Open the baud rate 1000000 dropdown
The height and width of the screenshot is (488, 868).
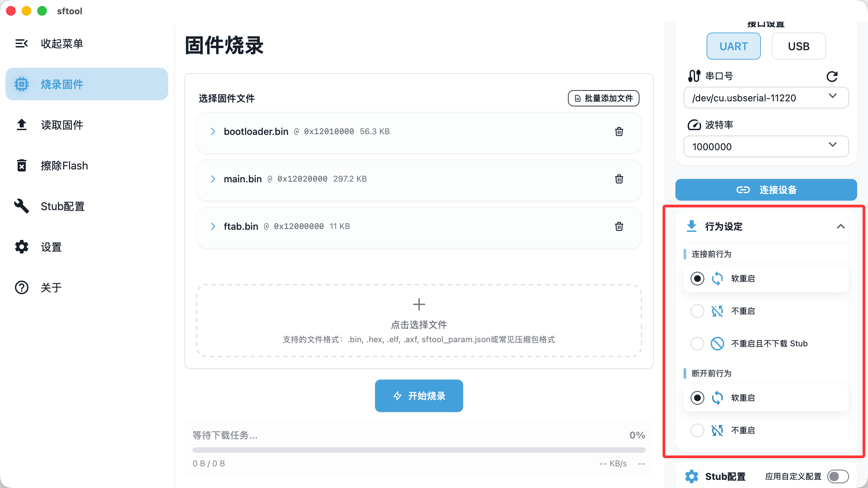pyautogui.click(x=766, y=147)
